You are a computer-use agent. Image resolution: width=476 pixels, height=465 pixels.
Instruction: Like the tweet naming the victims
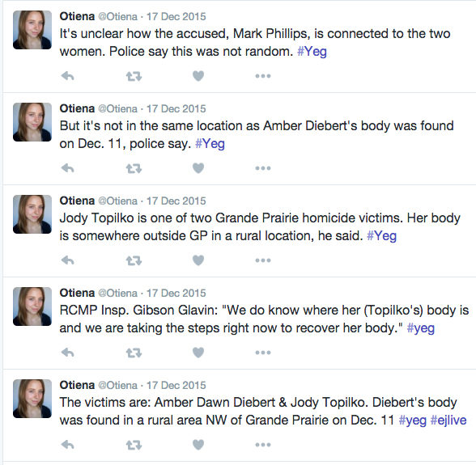(x=198, y=445)
